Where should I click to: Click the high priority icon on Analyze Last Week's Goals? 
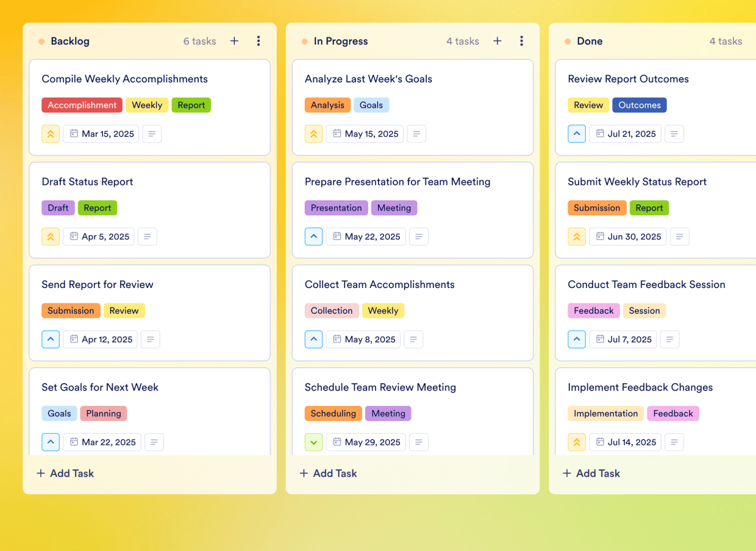(x=313, y=133)
